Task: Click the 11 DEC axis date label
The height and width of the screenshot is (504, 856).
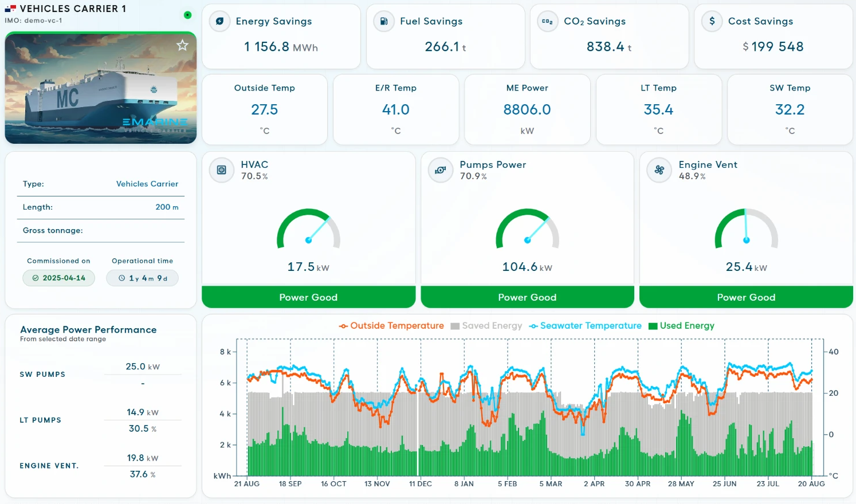Action: pyautogui.click(x=421, y=484)
